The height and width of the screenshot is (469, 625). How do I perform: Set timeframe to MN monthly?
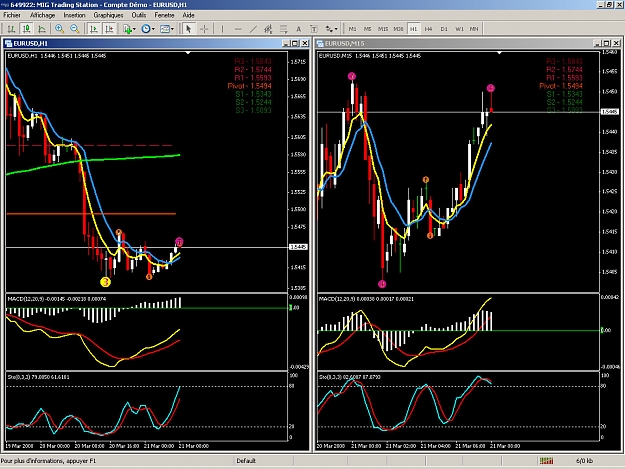coord(474,29)
